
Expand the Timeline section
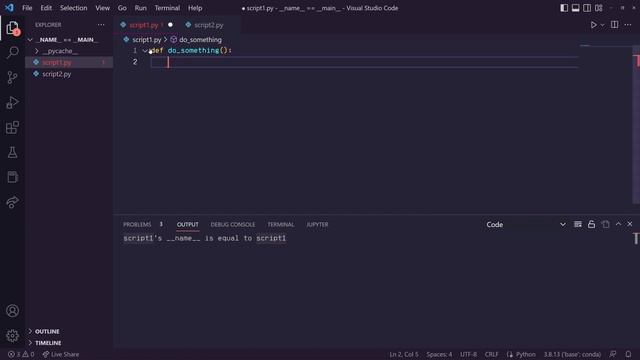click(x=69, y=343)
